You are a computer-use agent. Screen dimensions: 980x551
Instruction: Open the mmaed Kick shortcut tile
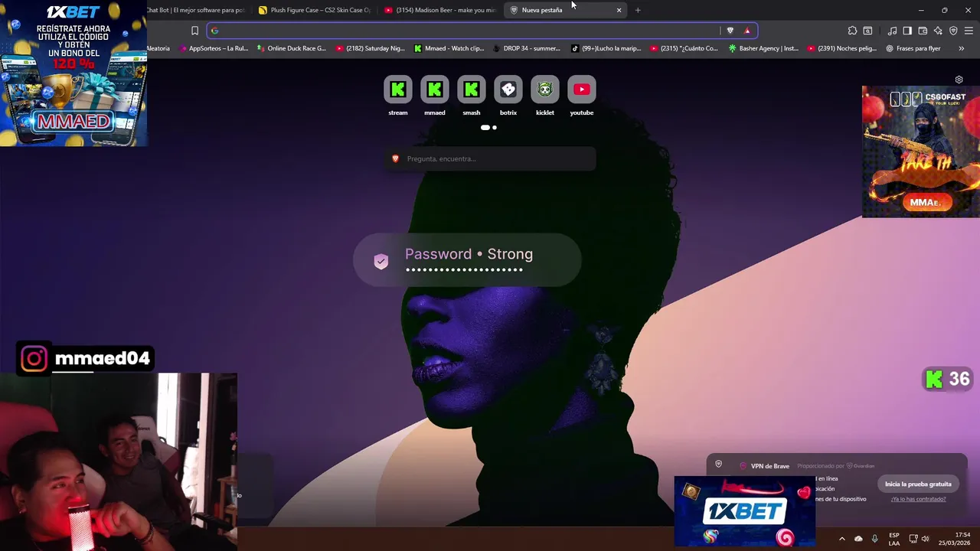click(434, 90)
